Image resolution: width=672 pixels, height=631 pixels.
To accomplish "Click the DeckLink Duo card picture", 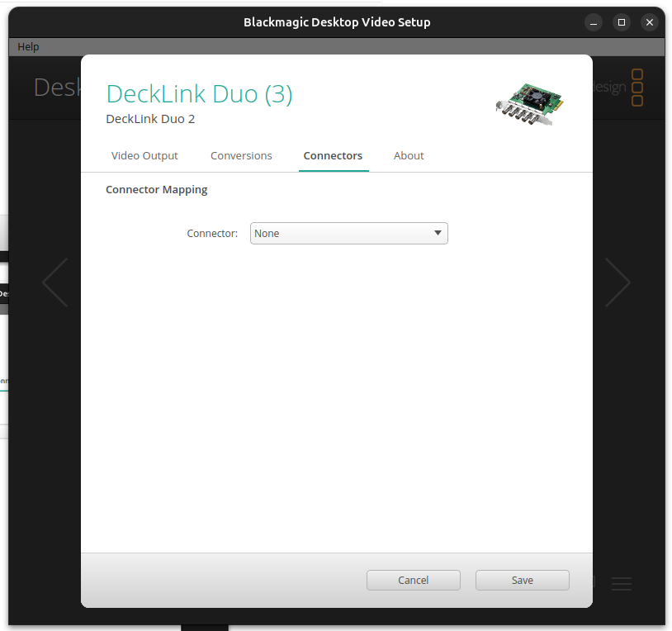I will (x=529, y=102).
